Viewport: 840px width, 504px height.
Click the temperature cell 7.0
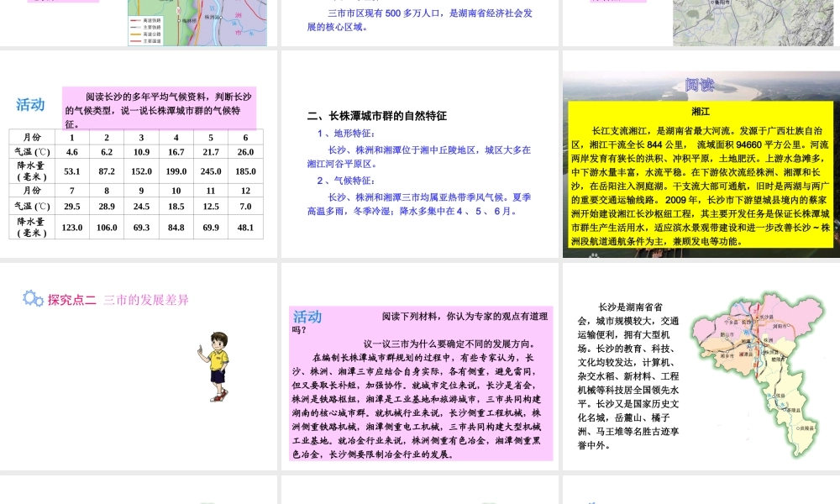[245, 206]
